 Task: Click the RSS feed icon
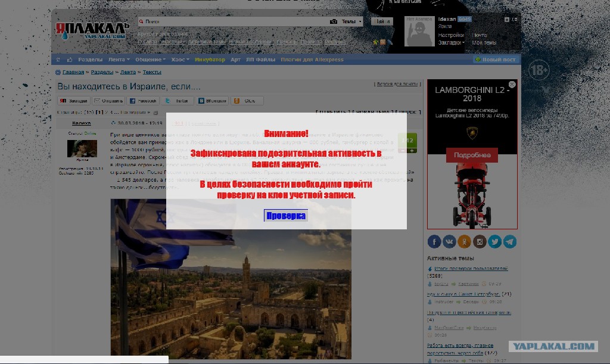pos(383,42)
